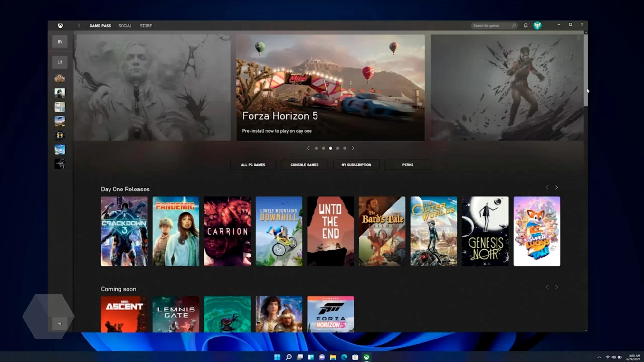The height and width of the screenshot is (362, 644).
Task: Select the ALL PC GAMES tab
Action: [x=253, y=164]
